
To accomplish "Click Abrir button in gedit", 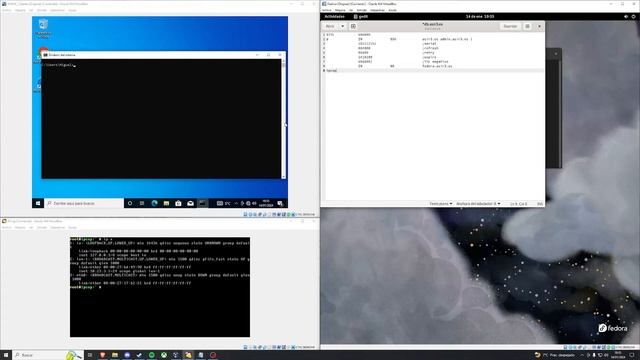I will click(330, 26).
